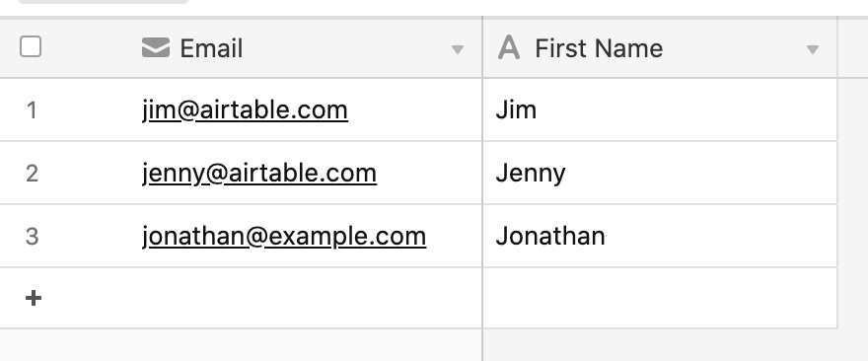Open the jim@airtable.com email link
The width and height of the screenshot is (868, 361).
[245, 109]
